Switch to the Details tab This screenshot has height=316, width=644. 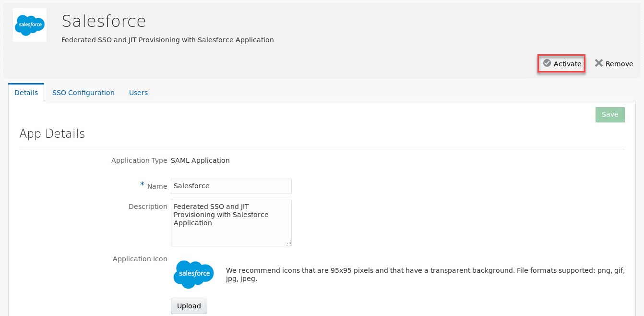coord(26,93)
